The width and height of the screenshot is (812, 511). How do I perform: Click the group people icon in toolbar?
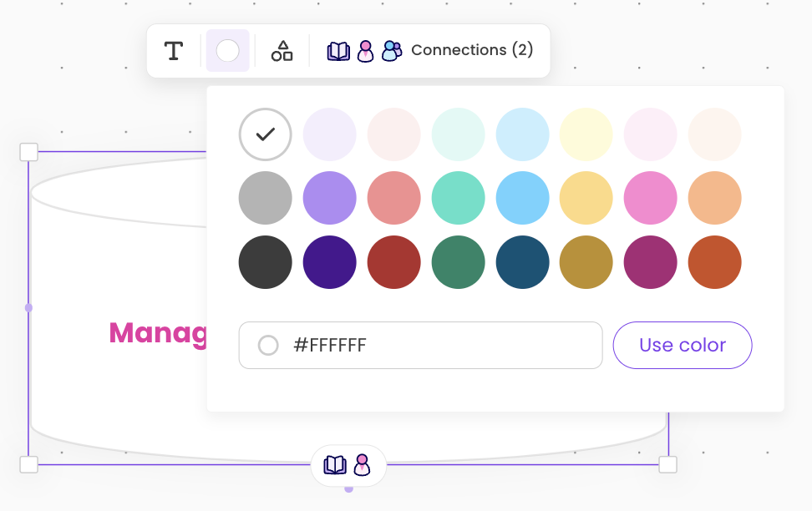tap(392, 51)
